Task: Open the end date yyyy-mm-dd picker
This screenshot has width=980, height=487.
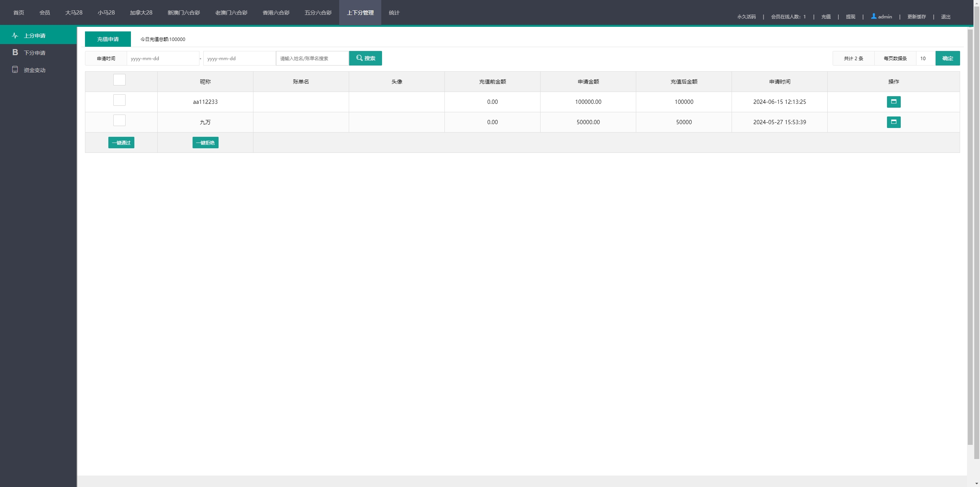Action: (239, 59)
